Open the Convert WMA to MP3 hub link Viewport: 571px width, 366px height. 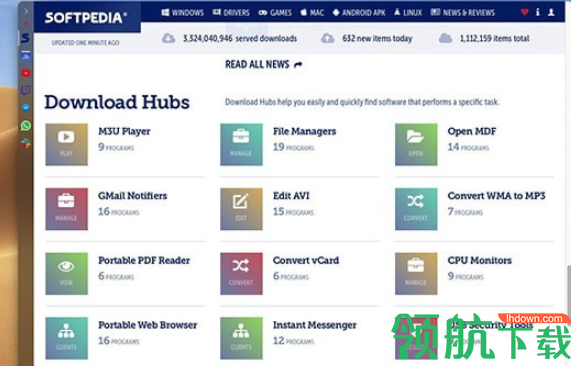click(x=496, y=196)
